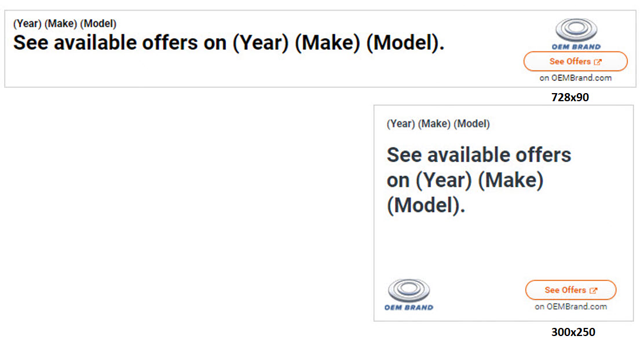Click the OEM Brand ring emblem in the 728x90 ad
The width and height of the screenshot is (644, 347).
[576, 30]
